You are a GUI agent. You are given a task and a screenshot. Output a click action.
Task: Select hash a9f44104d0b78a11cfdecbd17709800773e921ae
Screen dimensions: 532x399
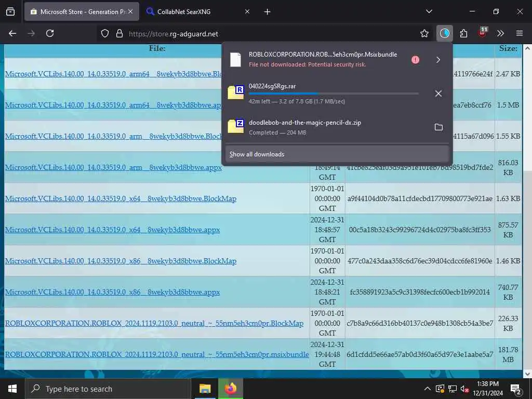(x=420, y=198)
